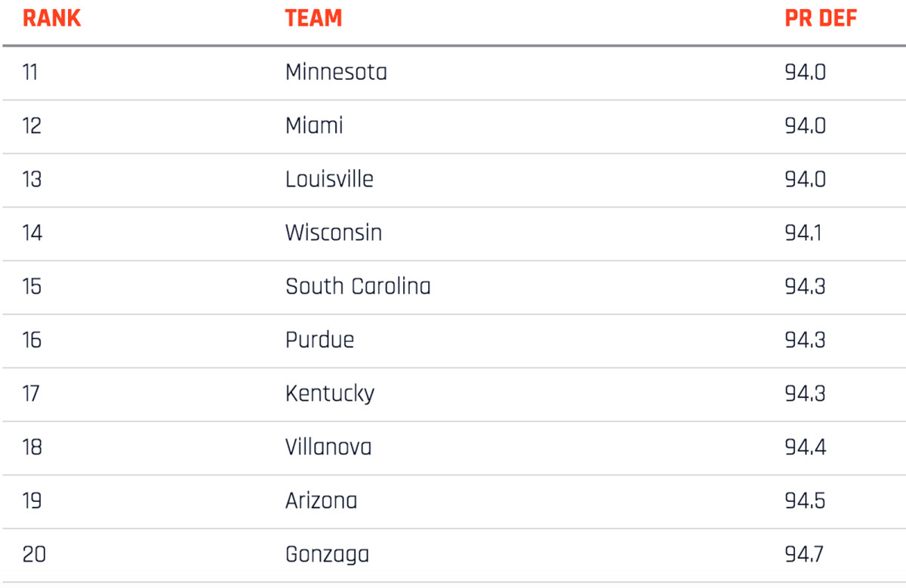Sort by the TEAM column header
The image size is (906, 588).
click(313, 19)
